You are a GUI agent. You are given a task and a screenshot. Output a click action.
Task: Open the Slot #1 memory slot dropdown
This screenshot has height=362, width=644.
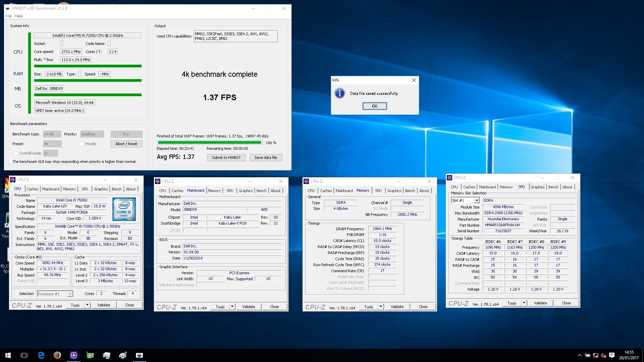click(x=465, y=200)
